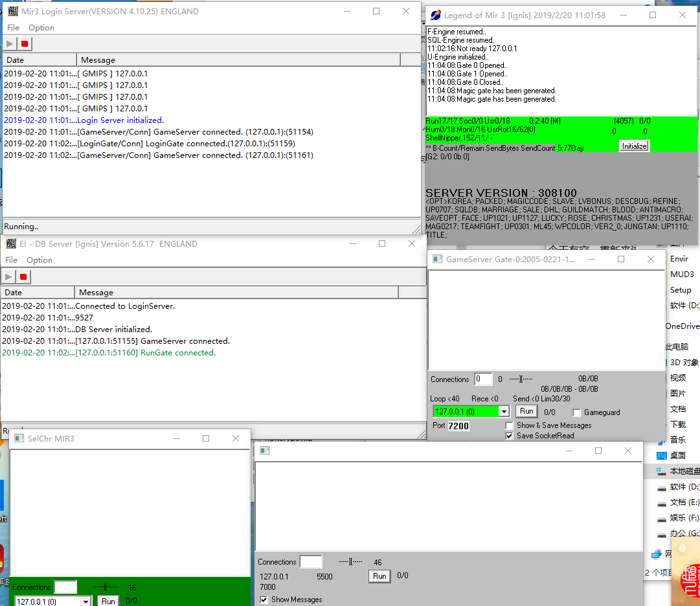
Task: Open 3D 对象 folder in Explorer
Action: tap(684, 363)
